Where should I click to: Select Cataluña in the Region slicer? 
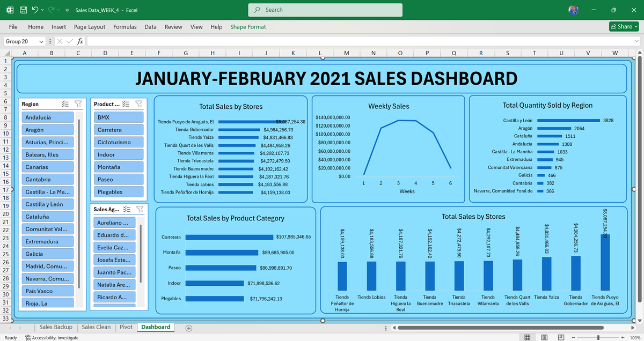click(x=47, y=217)
